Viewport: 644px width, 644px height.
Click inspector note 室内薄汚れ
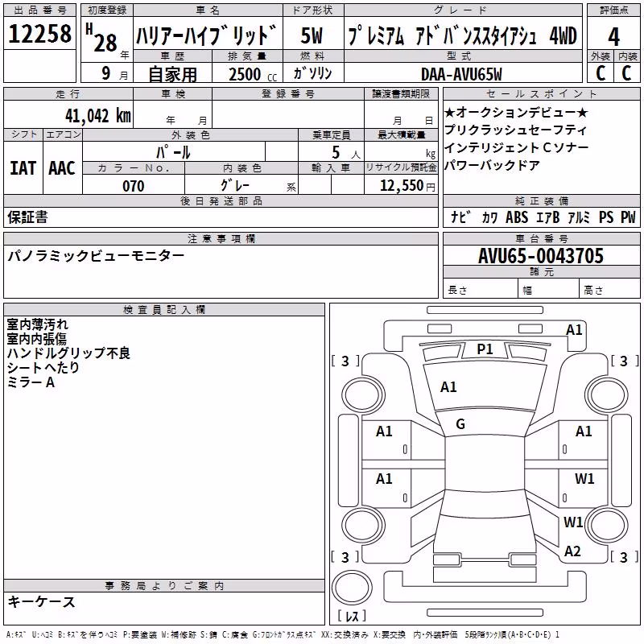[37, 324]
